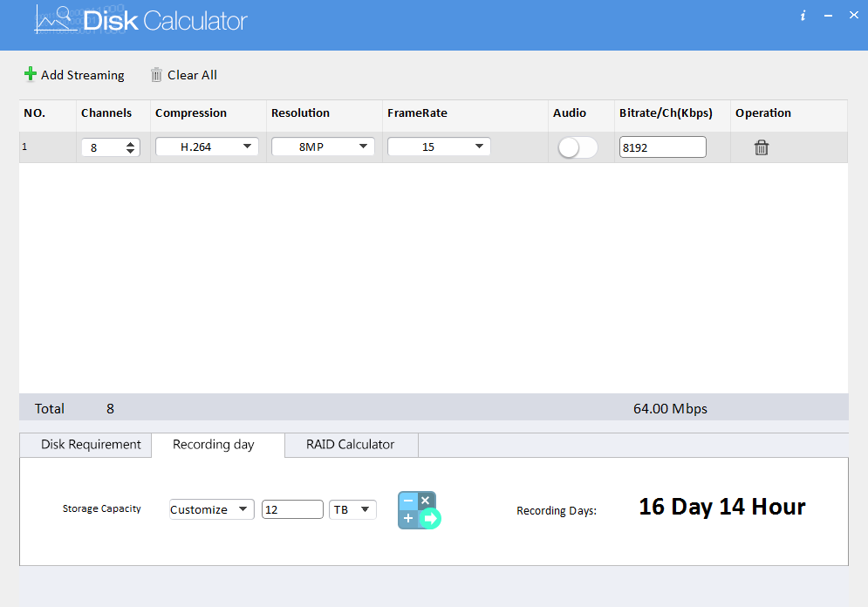The image size is (868, 607).
Task: Increase Channels count with up arrow
Action: (131, 144)
